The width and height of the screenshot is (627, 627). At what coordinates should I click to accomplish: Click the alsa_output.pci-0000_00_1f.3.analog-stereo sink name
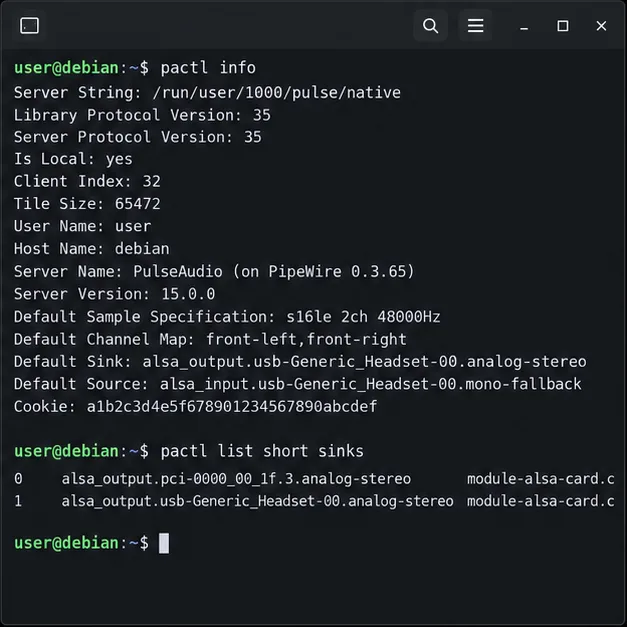pos(236,479)
